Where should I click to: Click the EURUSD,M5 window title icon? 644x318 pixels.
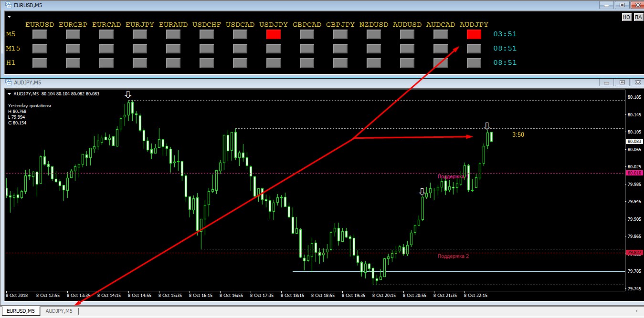coord(8,5)
